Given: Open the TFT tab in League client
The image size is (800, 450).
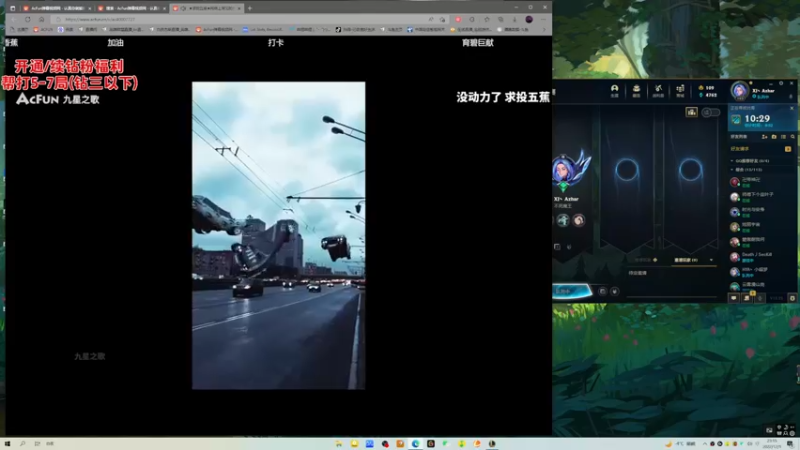Looking at the screenshot, I should click(x=636, y=90).
